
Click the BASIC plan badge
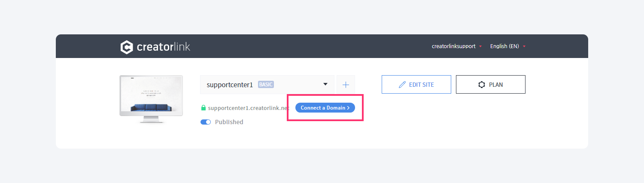click(266, 85)
